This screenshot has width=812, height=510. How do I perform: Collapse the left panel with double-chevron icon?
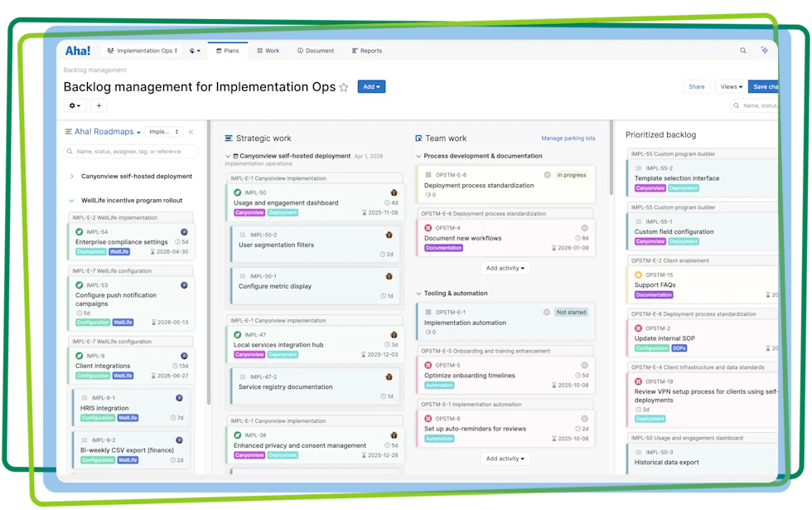(x=191, y=132)
